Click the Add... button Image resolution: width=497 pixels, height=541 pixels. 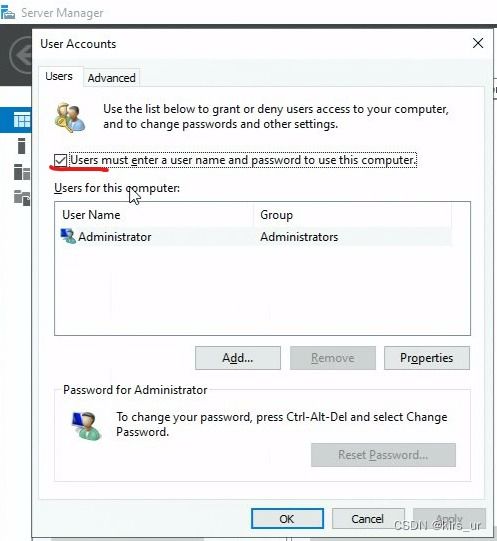tap(238, 358)
